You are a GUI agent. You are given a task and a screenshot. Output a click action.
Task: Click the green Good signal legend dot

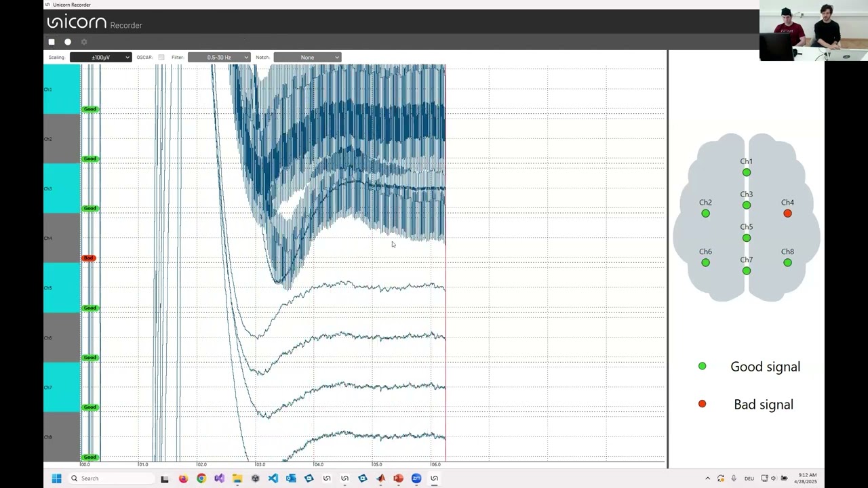tap(703, 366)
